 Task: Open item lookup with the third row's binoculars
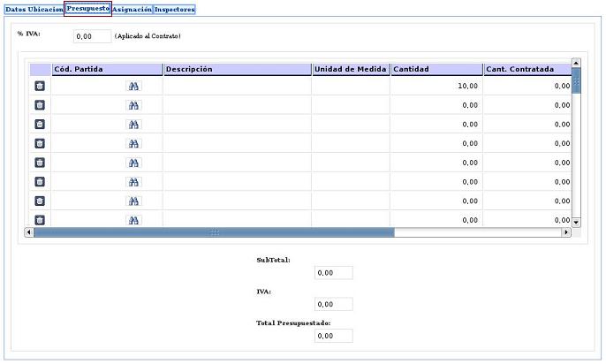coord(134,125)
